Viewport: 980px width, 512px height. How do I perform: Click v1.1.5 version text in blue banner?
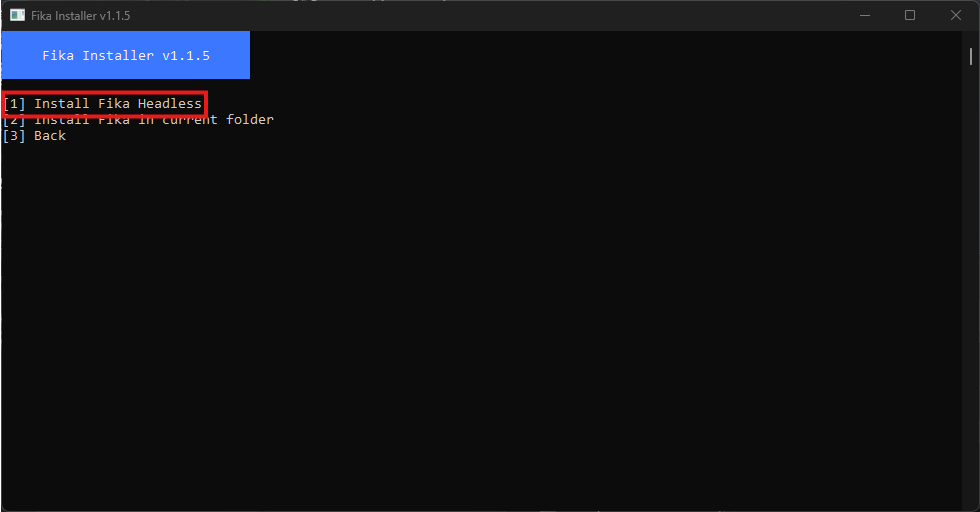point(186,56)
